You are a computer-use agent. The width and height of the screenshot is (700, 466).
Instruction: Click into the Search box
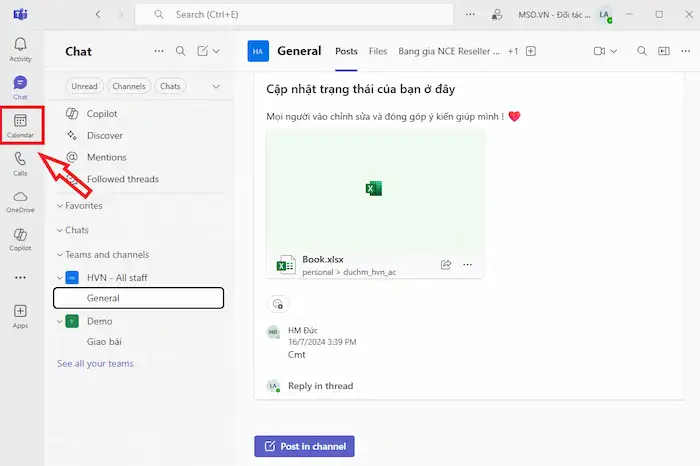(300, 15)
